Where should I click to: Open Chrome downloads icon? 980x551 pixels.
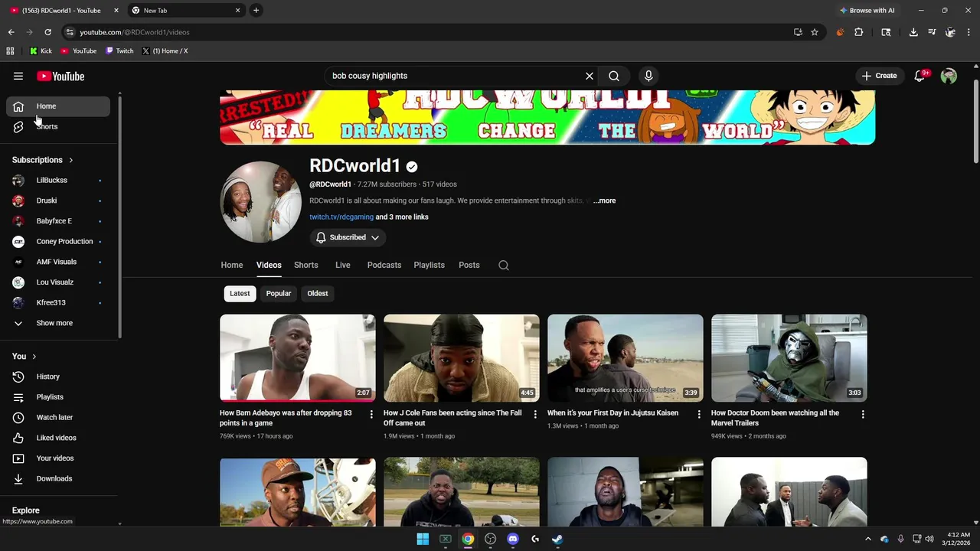913,32
